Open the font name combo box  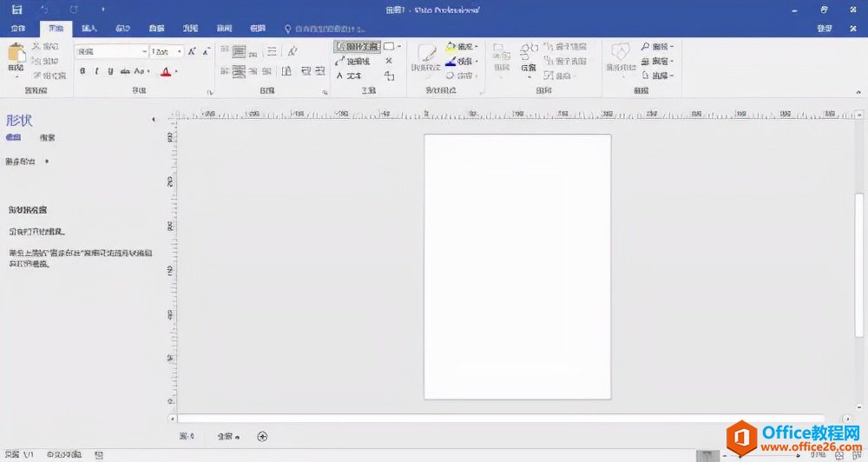click(x=112, y=51)
